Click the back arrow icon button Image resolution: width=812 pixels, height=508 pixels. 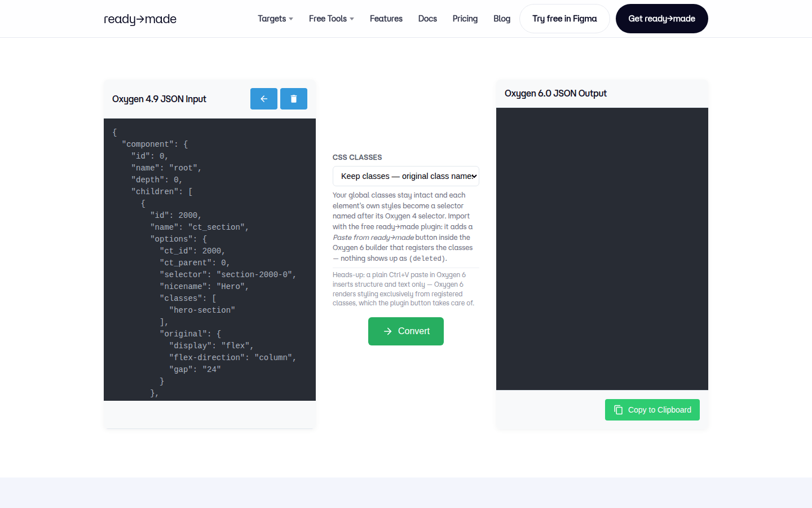coord(264,99)
